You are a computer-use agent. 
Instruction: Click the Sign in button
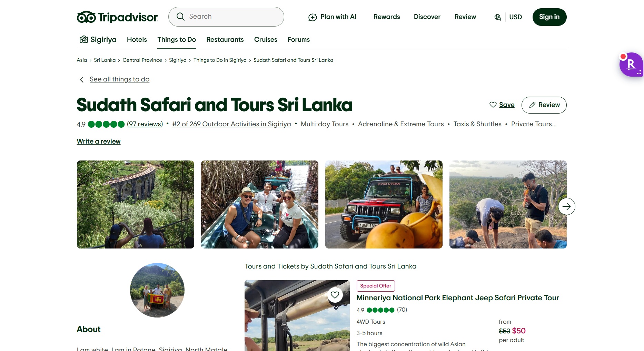[x=549, y=16]
